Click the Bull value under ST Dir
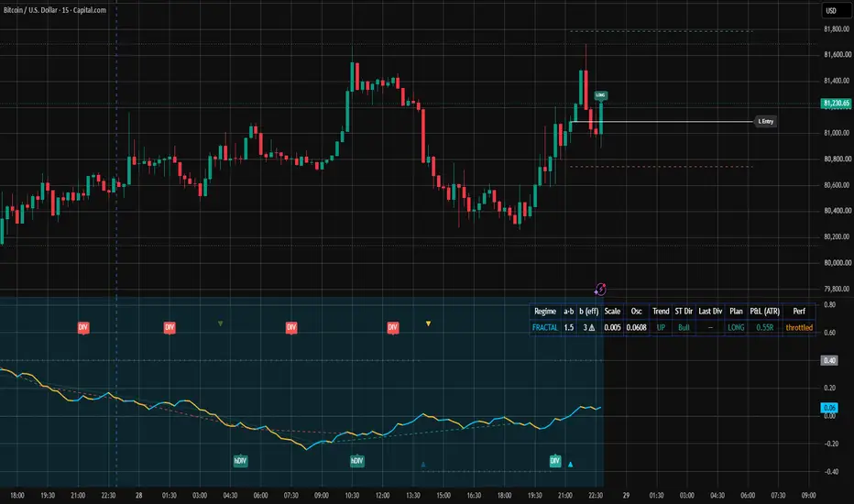The height and width of the screenshot is (504, 854). (x=684, y=327)
